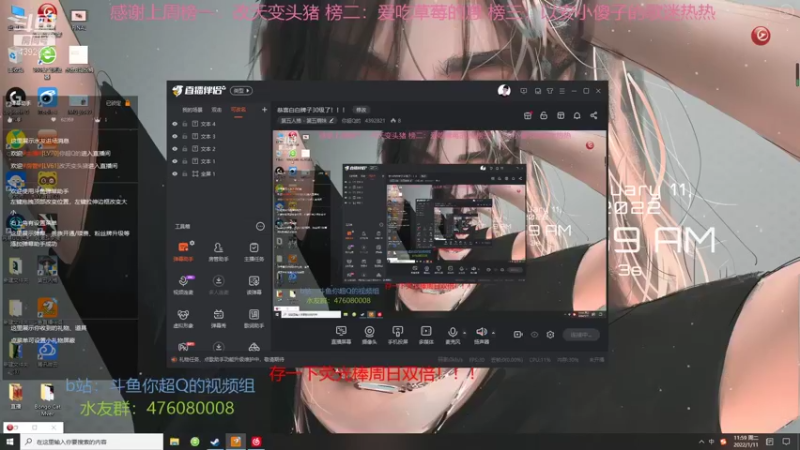This screenshot has height=450, width=800.
Task: Click the Windows taskbar search box
Action: coord(92,442)
